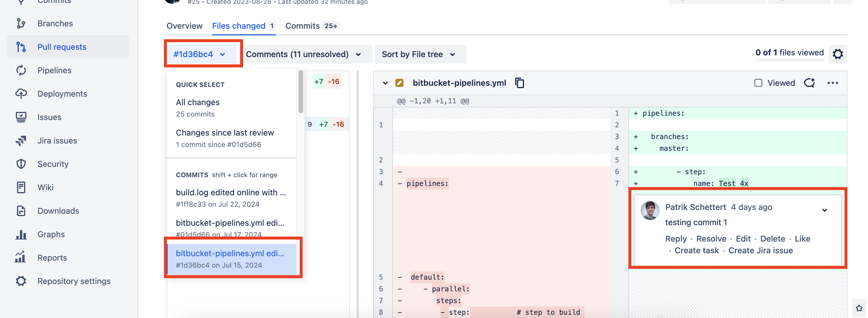Copy the bitbucket-pipelines.yml filename
The image size is (868, 318).
point(519,83)
